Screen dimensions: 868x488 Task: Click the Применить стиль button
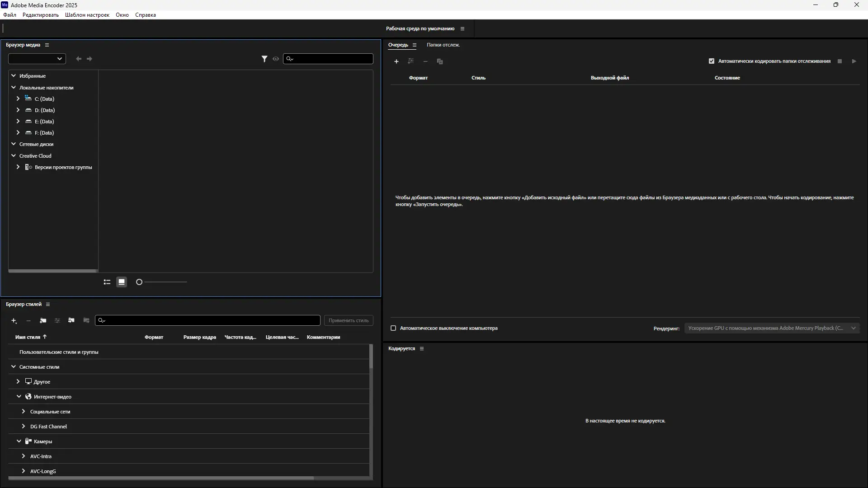(x=348, y=320)
